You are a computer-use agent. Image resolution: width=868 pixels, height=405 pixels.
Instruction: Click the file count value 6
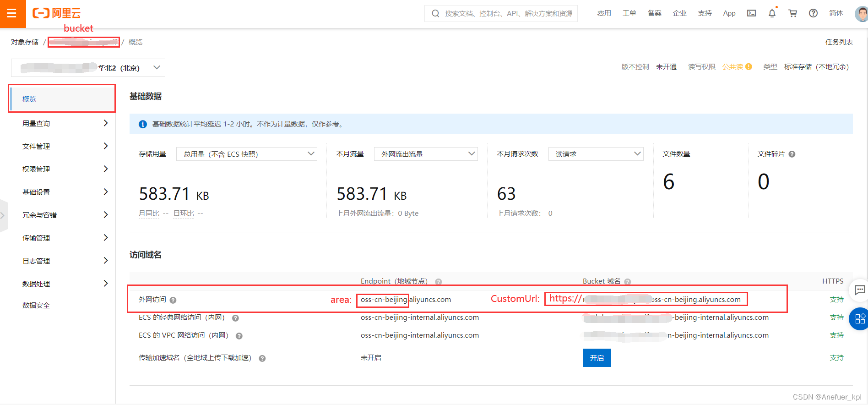point(669,182)
